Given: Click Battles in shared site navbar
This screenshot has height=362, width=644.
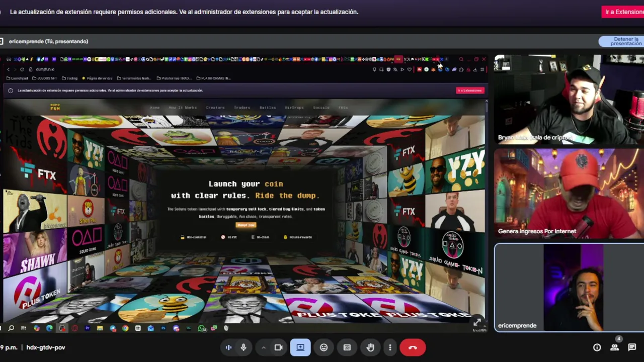Looking at the screenshot, I should [268, 108].
